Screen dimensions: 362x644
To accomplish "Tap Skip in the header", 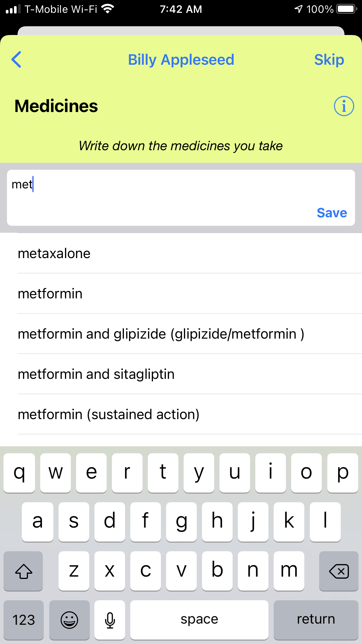I will pos(329,60).
